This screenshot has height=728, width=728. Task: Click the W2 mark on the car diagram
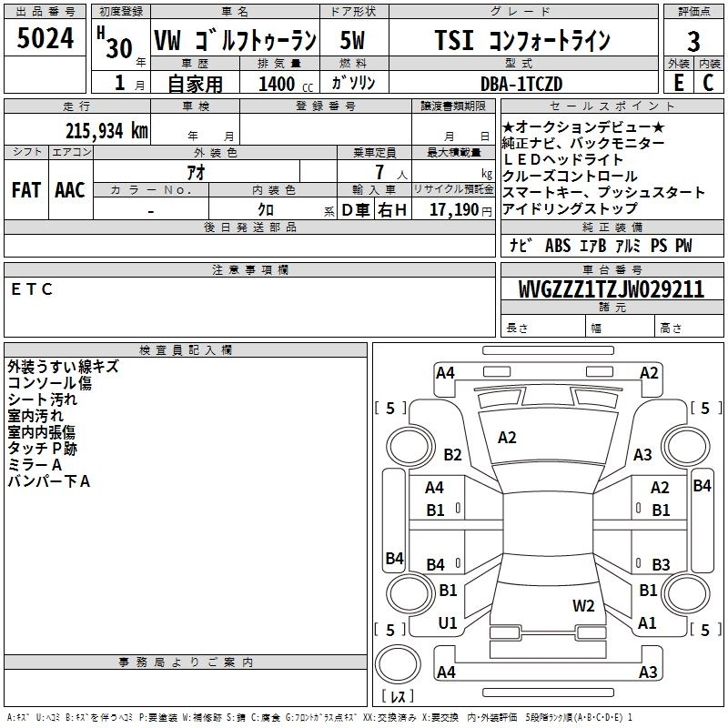[x=583, y=605]
